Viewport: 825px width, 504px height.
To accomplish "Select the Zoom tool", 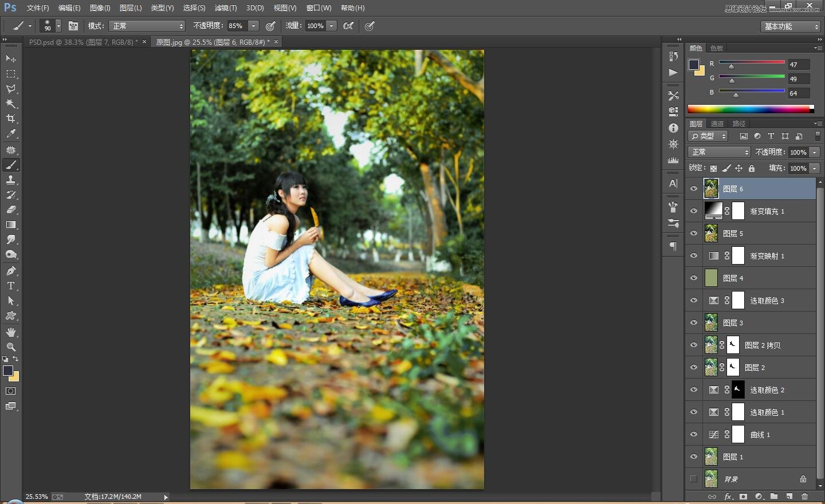I will 11,347.
